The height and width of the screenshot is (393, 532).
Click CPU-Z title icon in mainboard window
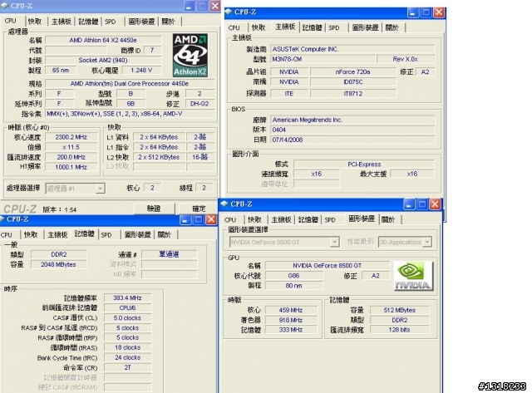coord(229,12)
